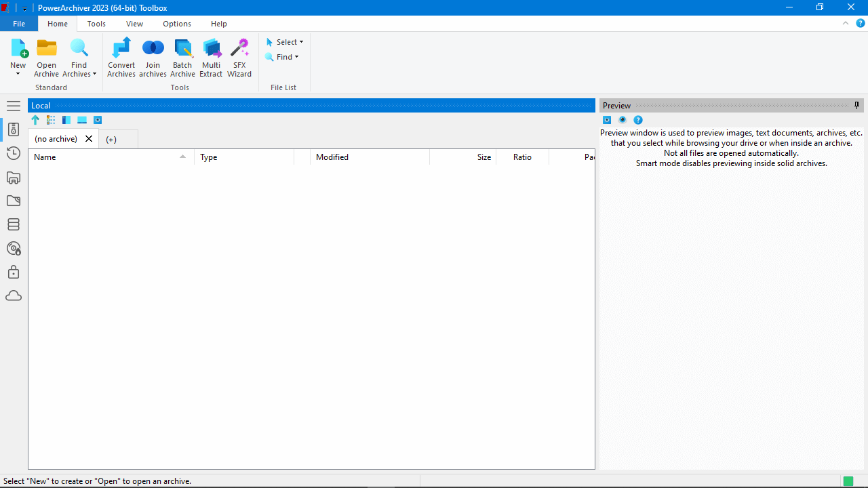Click the folder with corner sidebar icon
The image size is (868, 488).
pos(14,201)
